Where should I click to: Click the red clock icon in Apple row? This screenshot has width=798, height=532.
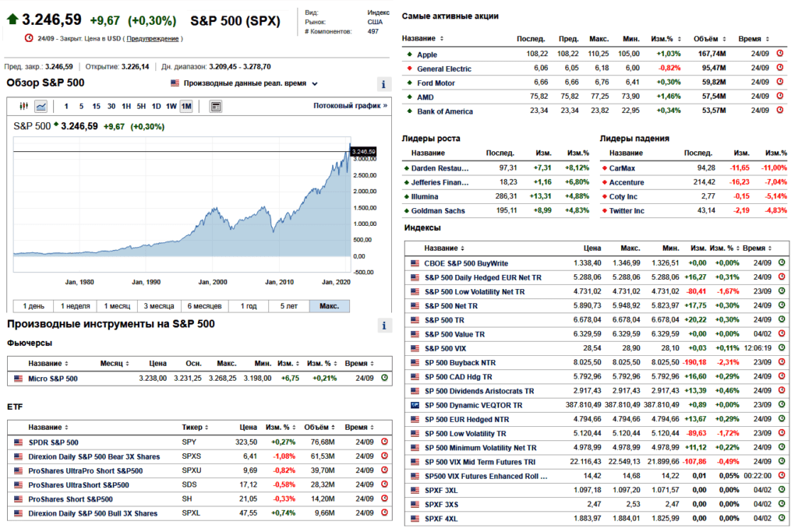pos(782,55)
